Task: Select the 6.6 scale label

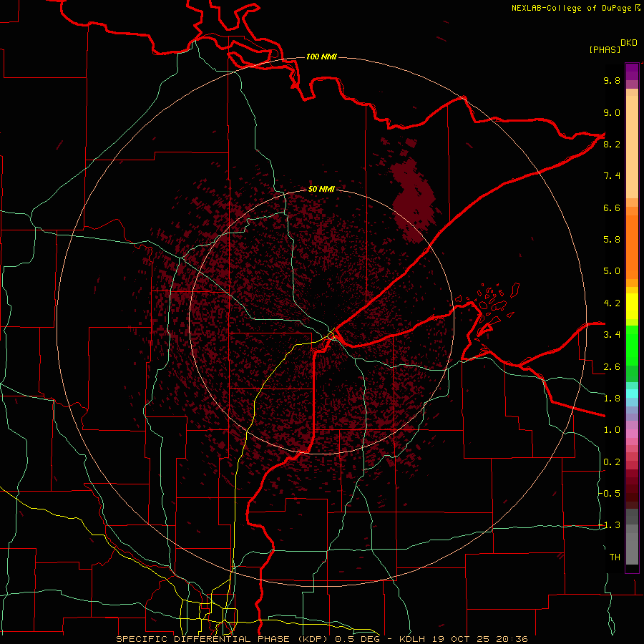Action: 612,208
